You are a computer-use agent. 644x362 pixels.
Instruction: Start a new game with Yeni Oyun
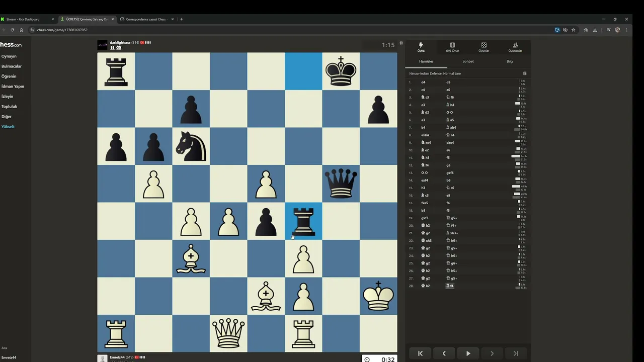point(452,47)
